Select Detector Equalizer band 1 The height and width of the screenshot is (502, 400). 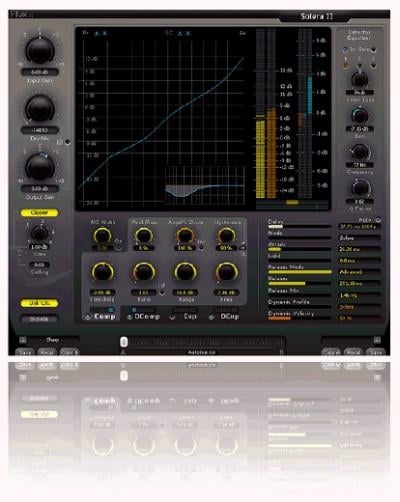(346, 66)
